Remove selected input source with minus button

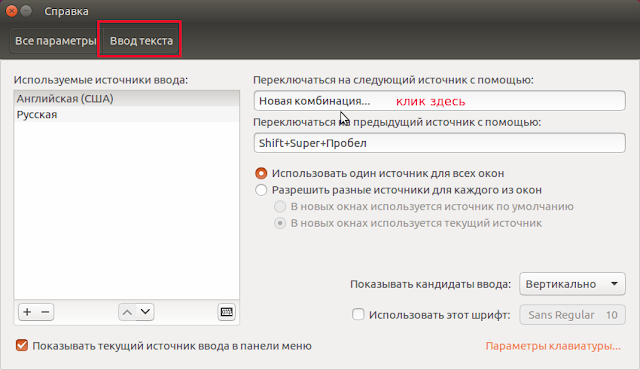coord(45,312)
